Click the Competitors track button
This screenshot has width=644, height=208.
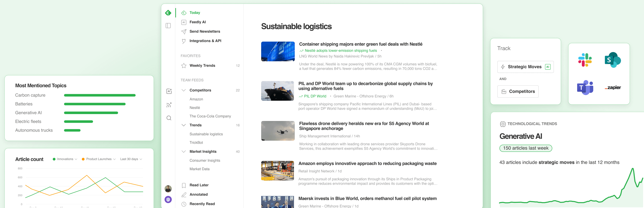pos(518,91)
